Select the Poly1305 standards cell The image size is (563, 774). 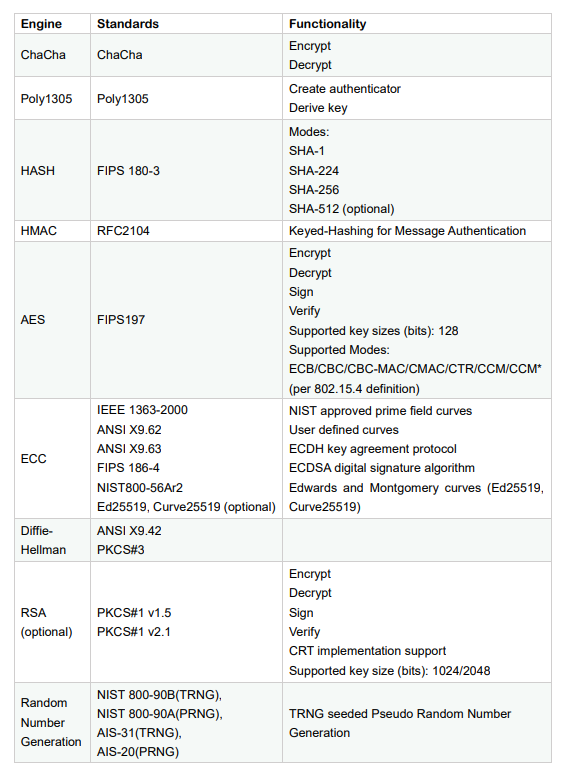186,98
